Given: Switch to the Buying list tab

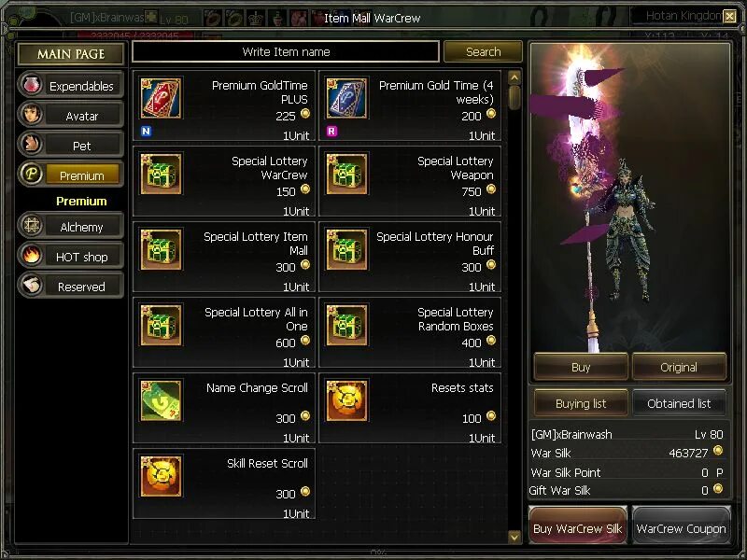Looking at the screenshot, I should coord(581,403).
